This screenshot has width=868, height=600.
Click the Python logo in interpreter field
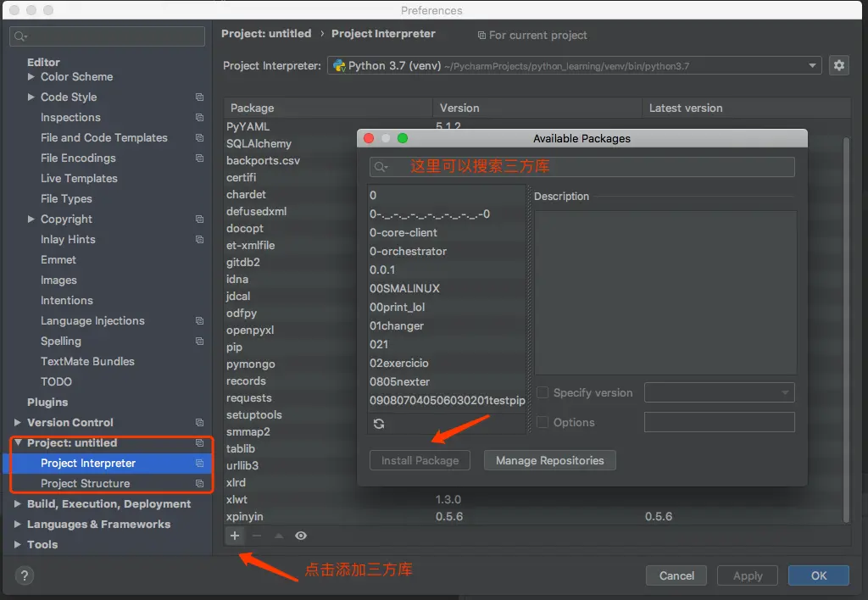(339, 65)
